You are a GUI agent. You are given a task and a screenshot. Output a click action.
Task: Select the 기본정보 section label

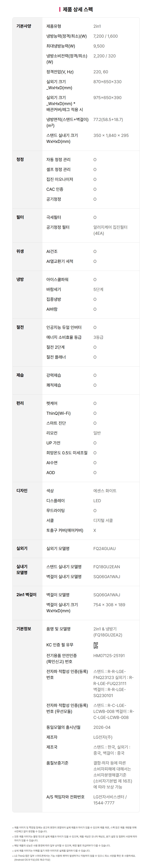pyautogui.click(x=24, y=629)
